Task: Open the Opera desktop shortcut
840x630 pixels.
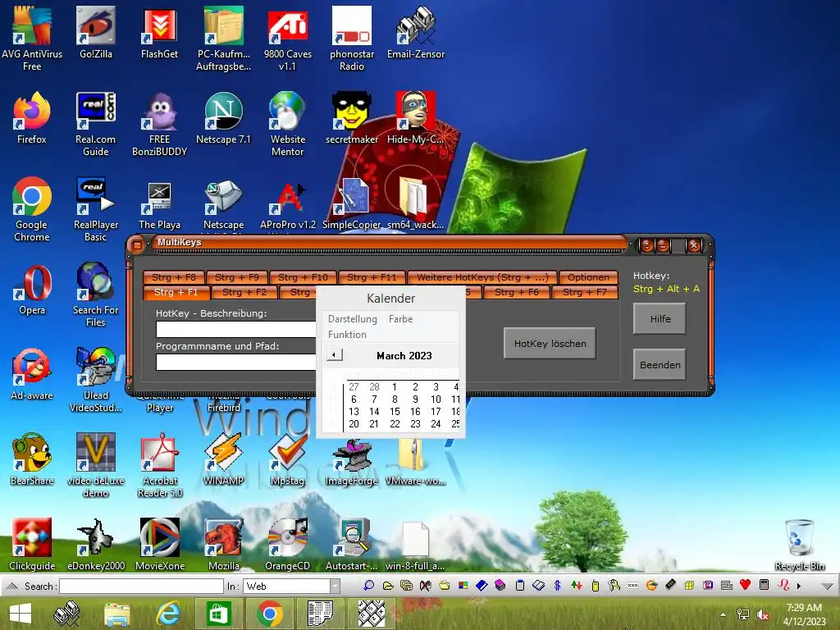Action: click(32, 290)
